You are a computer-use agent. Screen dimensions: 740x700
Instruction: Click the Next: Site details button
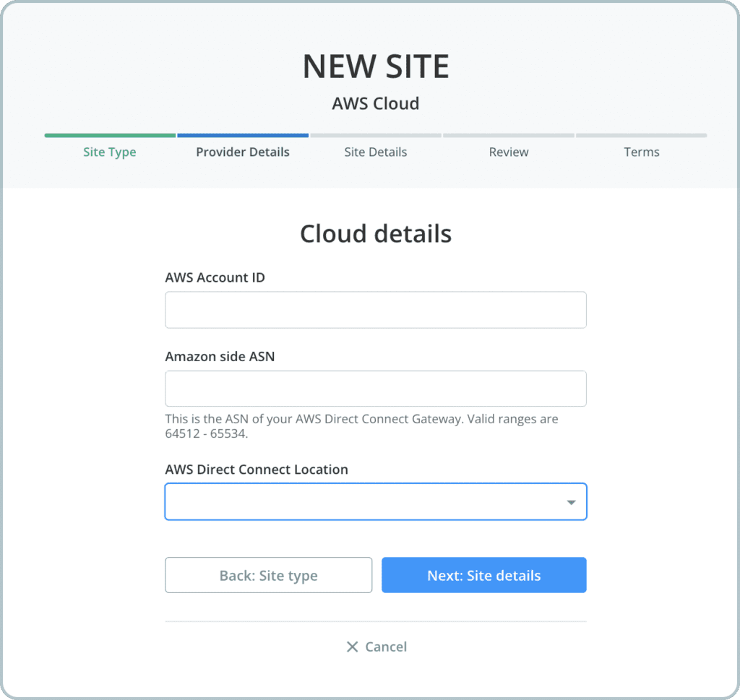point(483,575)
